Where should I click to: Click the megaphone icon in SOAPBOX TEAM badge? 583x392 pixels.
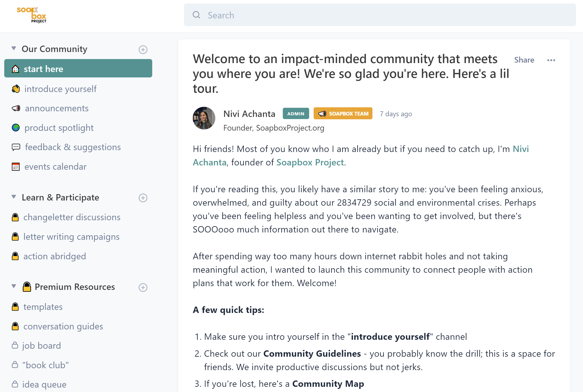tap(322, 114)
